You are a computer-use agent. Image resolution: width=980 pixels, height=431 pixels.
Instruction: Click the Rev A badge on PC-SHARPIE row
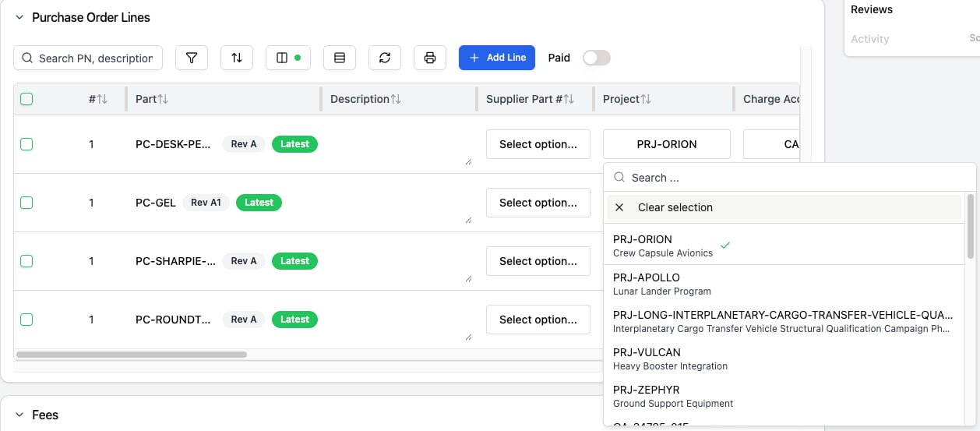click(244, 261)
